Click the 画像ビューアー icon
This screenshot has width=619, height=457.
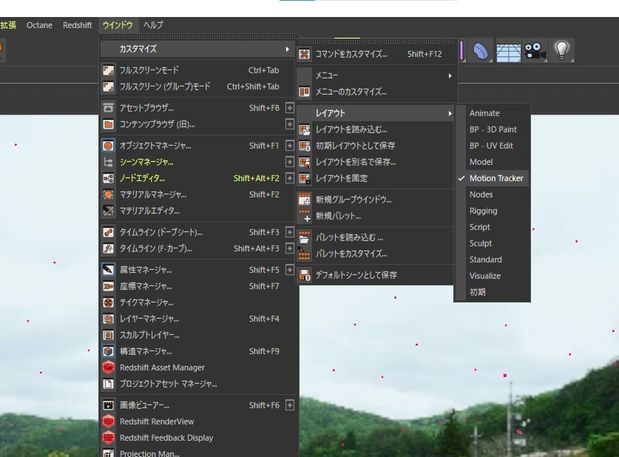point(108,405)
